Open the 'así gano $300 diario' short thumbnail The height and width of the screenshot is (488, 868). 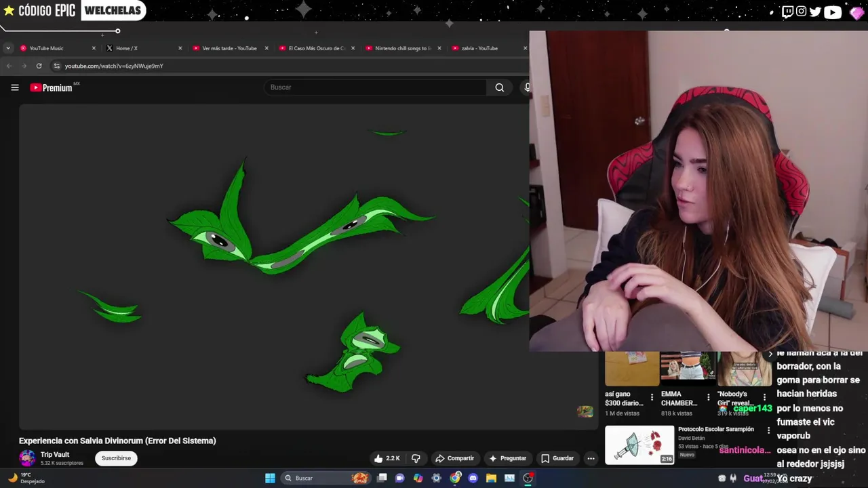pos(631,368)
